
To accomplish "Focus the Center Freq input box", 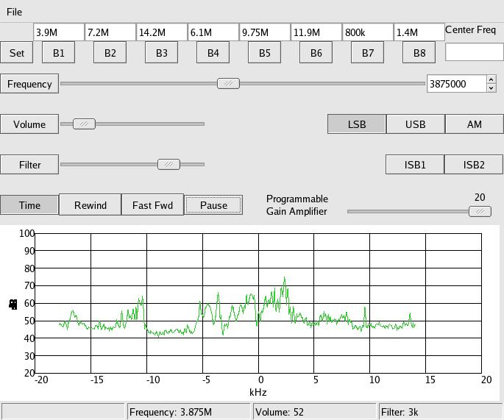I will pyautogui.click(x=474, y=52).
